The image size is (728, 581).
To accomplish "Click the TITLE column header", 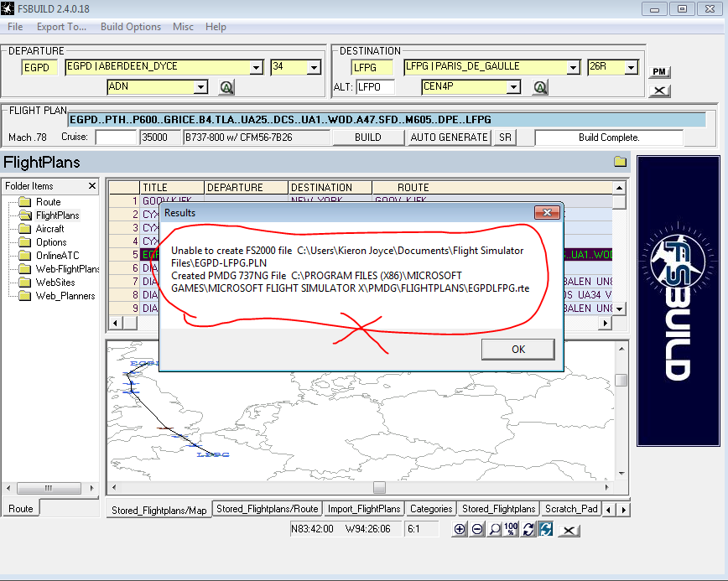I will click(172, 188).
